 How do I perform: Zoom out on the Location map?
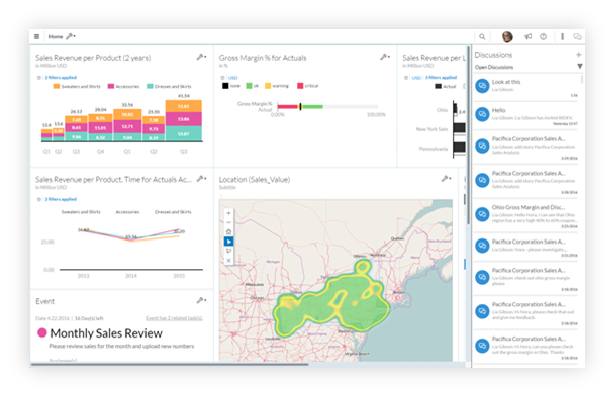pyautogui.click(x=228, y=222)
